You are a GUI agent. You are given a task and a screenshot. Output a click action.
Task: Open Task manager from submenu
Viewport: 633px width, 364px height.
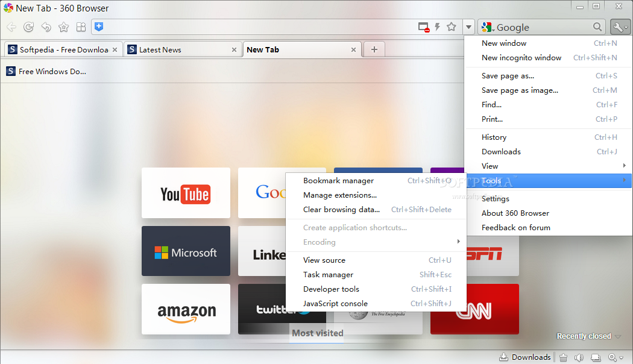(376, 275)
